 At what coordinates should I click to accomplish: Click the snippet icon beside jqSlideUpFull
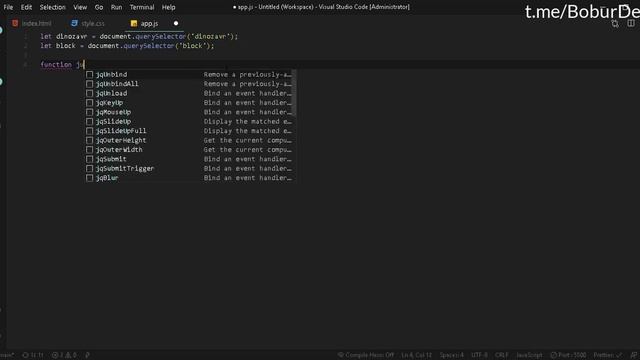[89, 131]
